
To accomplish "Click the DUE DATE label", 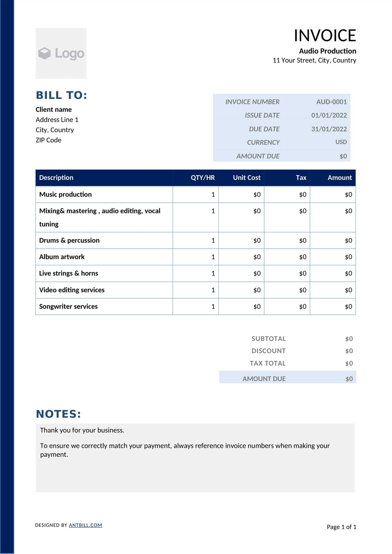I will coord(264,129).
